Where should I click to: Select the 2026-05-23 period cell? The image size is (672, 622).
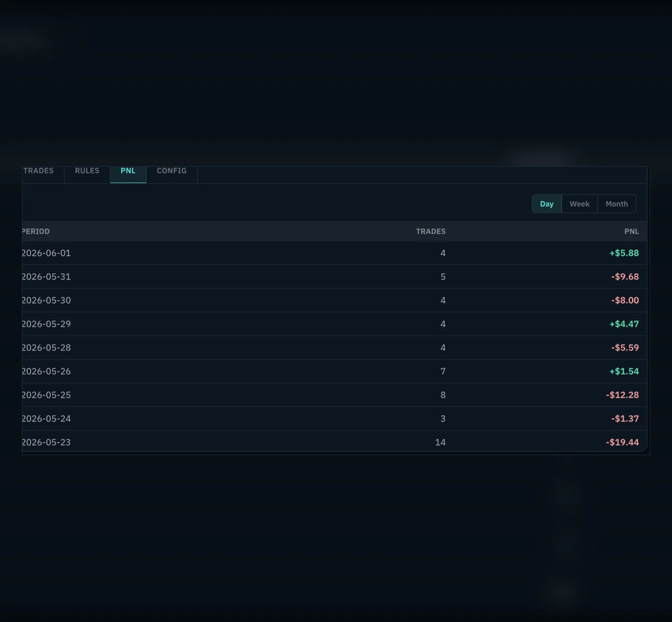pos(46,442)
